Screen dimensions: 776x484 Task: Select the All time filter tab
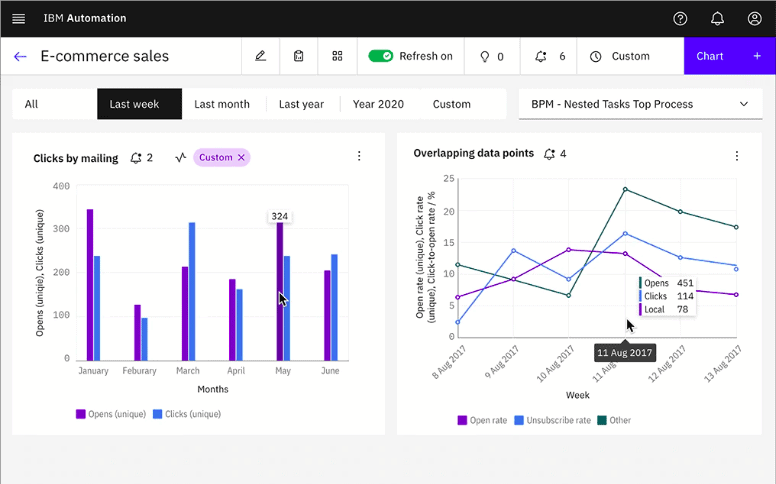[54, 104]
